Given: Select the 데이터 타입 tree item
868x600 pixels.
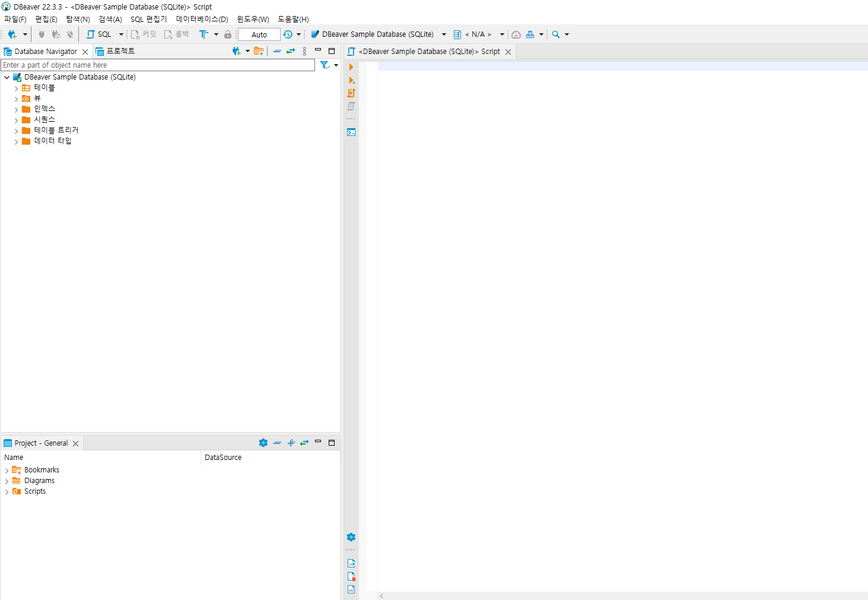Looking at the screenshot, I should point(52,141).
